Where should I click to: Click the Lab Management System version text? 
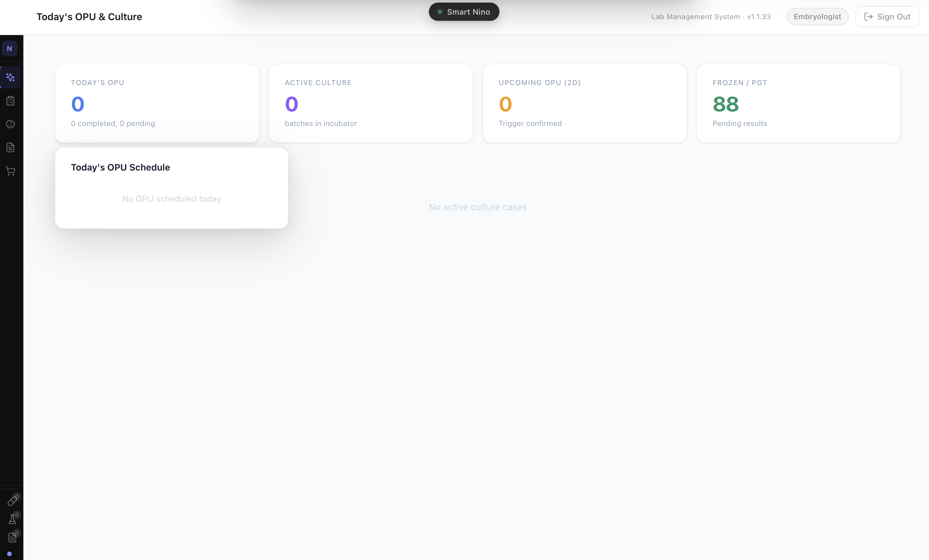(x=711, y=17)
